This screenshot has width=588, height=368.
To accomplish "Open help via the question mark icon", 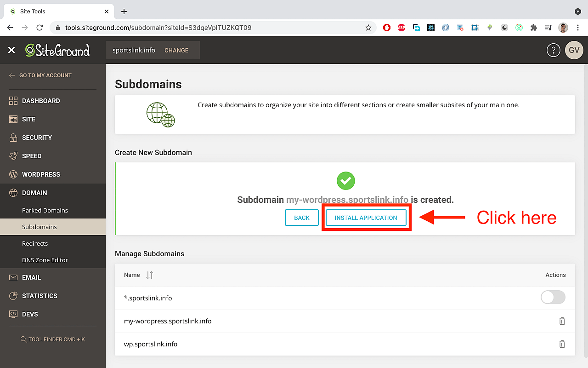I will click(554, 50).
